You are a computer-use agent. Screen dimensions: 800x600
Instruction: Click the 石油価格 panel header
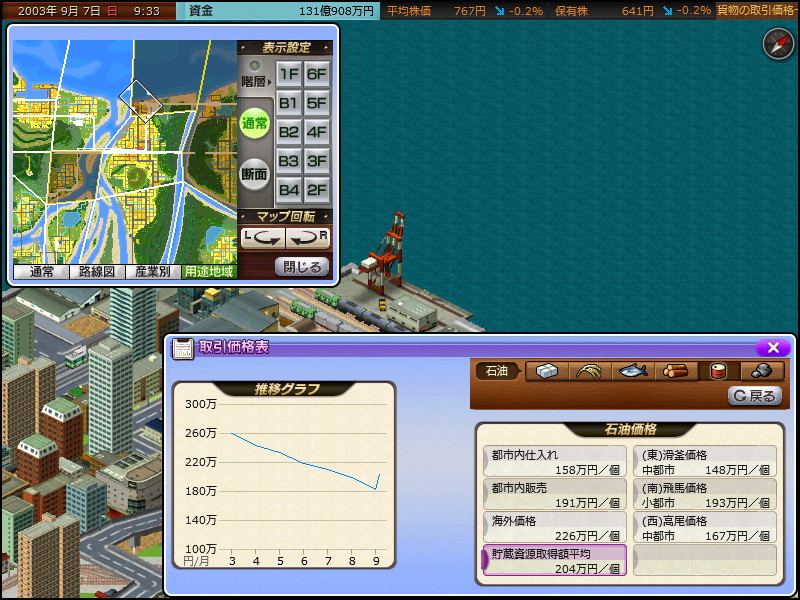631,430
